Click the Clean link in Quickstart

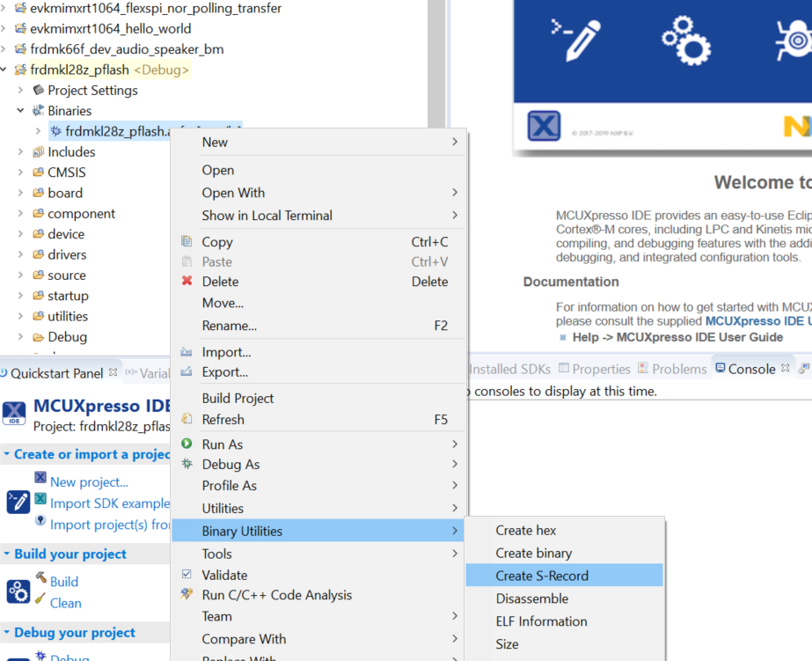coord(66,603)
